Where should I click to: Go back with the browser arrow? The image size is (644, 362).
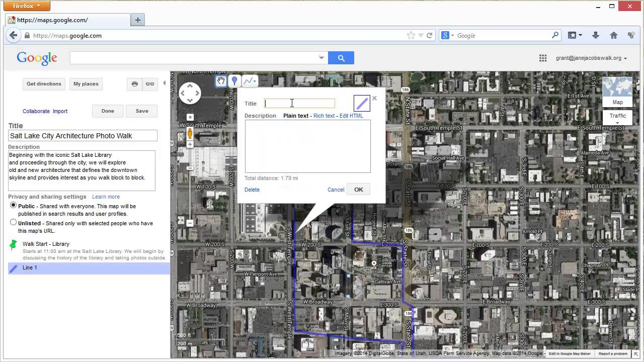[x=13, y=35]
